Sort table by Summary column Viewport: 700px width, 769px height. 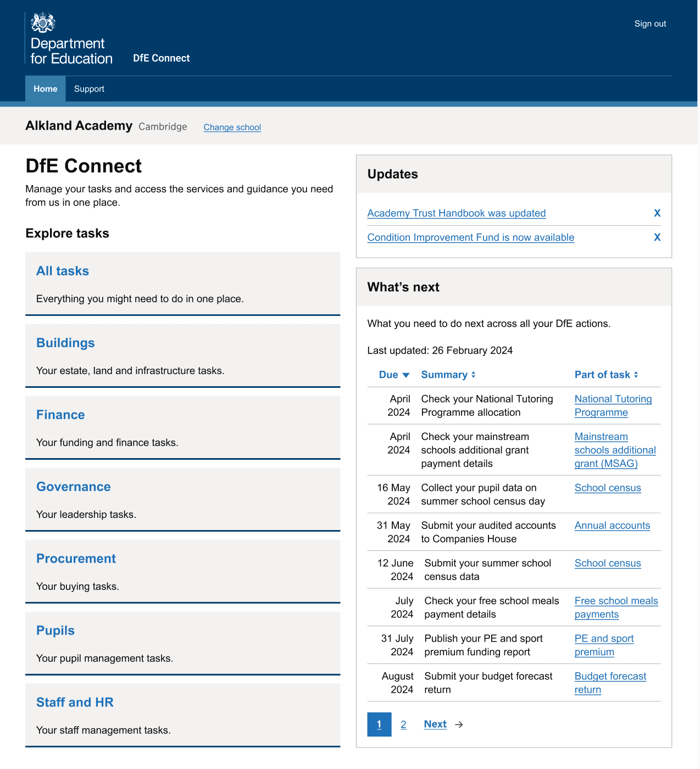tap(448, 375)
